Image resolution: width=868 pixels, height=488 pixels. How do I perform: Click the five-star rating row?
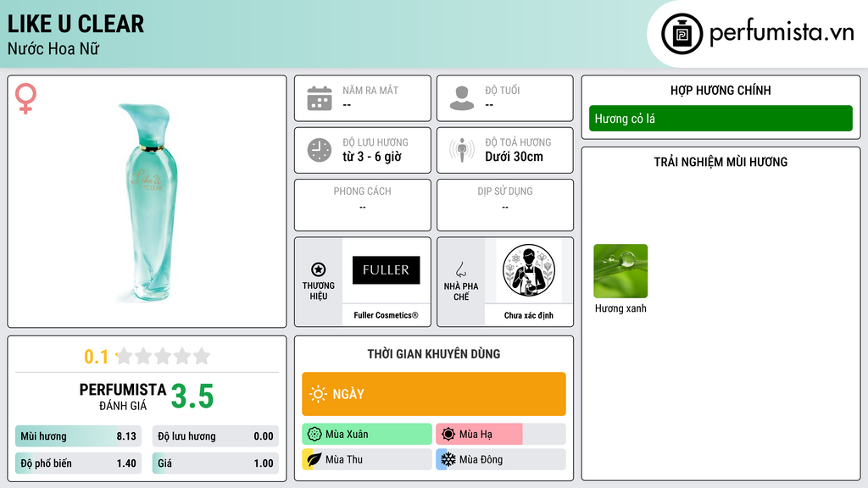(163, 357)
